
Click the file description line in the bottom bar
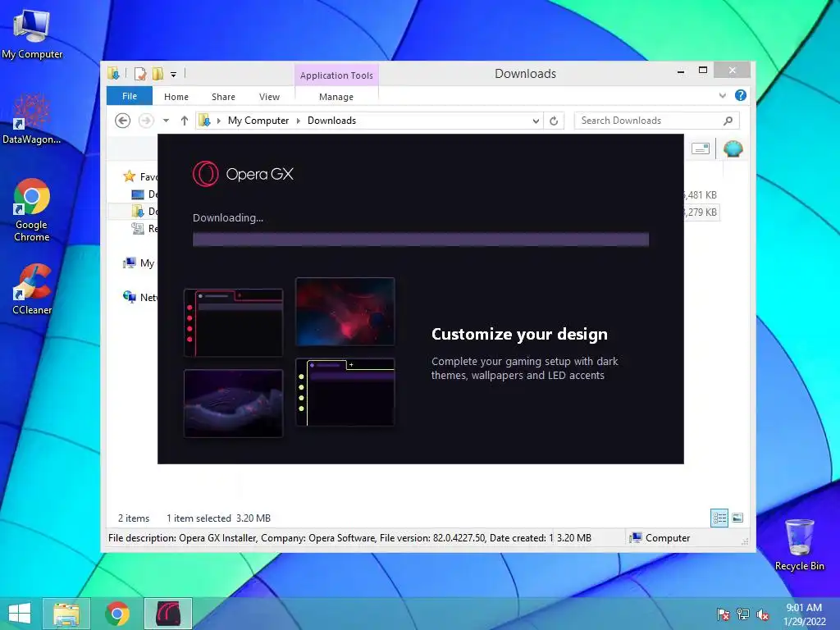(x=331, y=538)
